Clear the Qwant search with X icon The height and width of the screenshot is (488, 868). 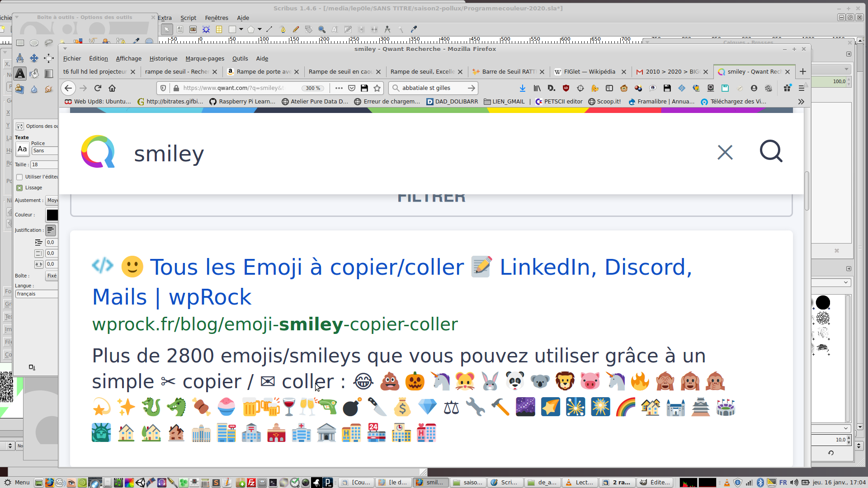pyautogui.click(x=725, y=152)
